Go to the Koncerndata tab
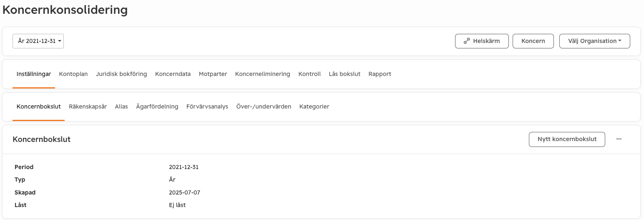This screenshot has width=644, height=220. [173, 74]
